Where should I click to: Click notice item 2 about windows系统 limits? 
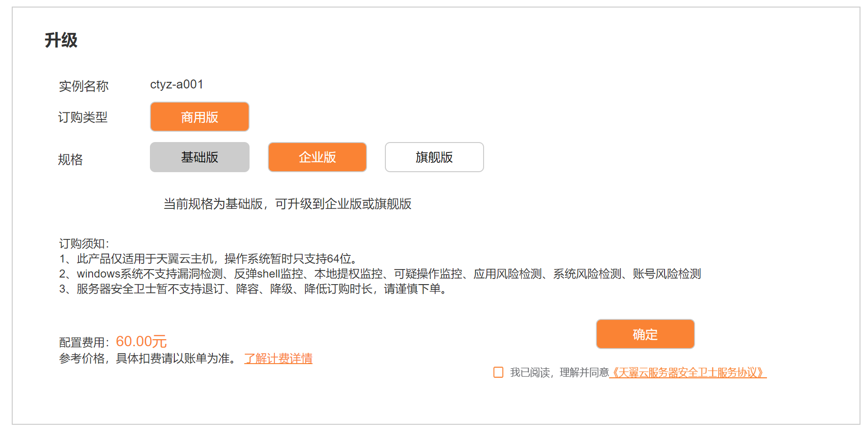click(380, 274)
